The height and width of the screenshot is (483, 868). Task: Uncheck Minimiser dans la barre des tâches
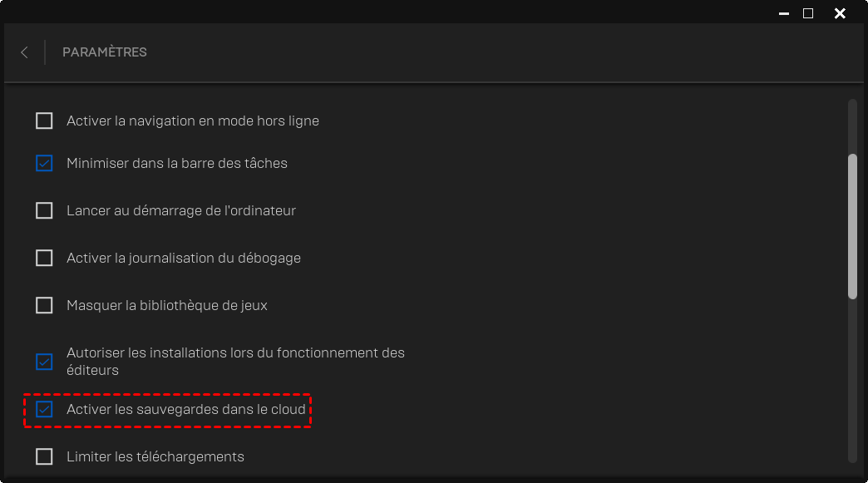[x=44, y=163]
